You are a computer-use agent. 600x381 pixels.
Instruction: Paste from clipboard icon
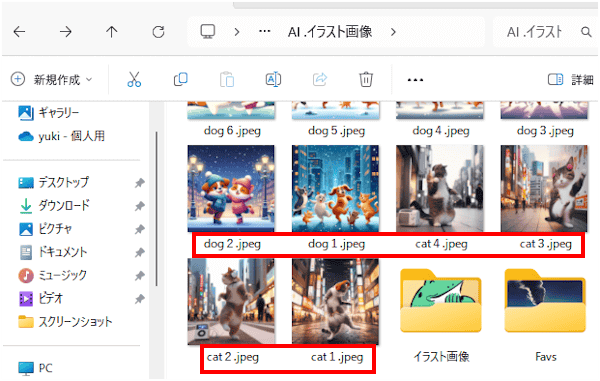[227, 79]
